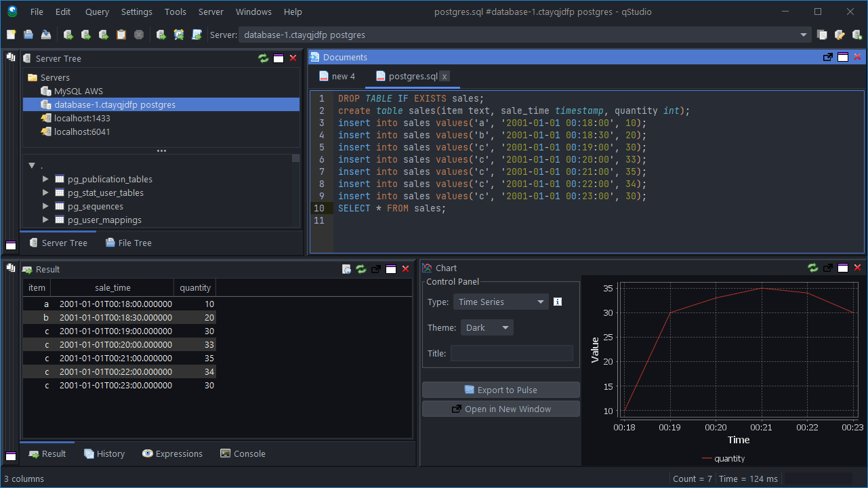Open the Windows menu

tap(253, 12)
